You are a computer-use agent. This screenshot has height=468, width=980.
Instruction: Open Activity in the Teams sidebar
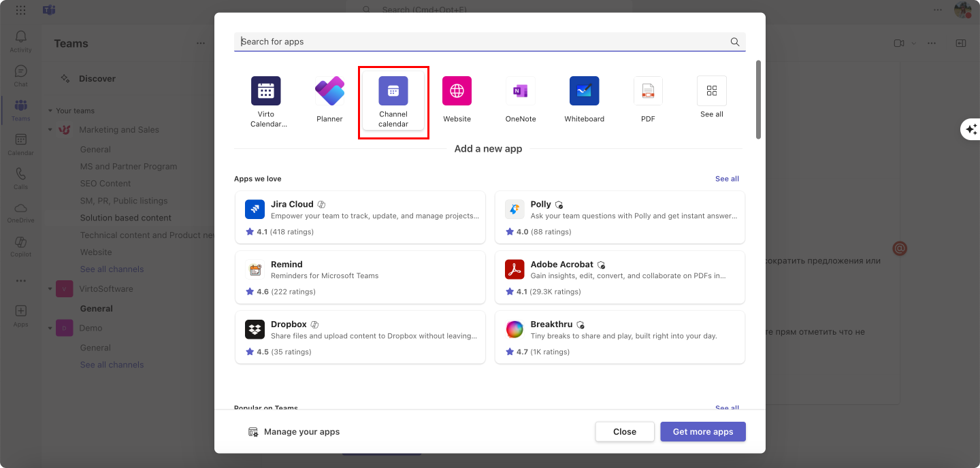pyautogui.click(x=20, y=41)
